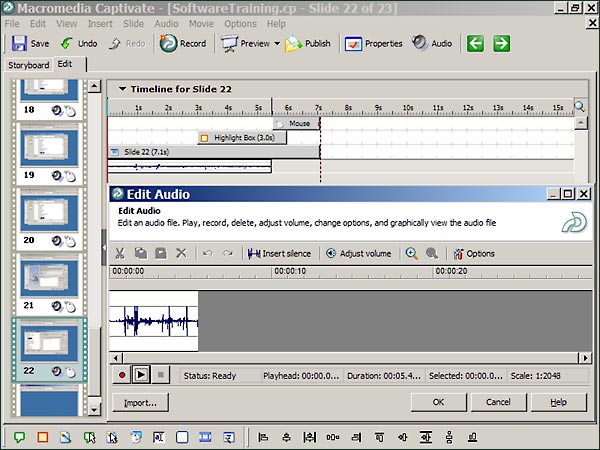The height and width of the screenshot is (450, 600).
Task: Click the audio speaker icon on slide 21
Action: click(x=57, y=306)
